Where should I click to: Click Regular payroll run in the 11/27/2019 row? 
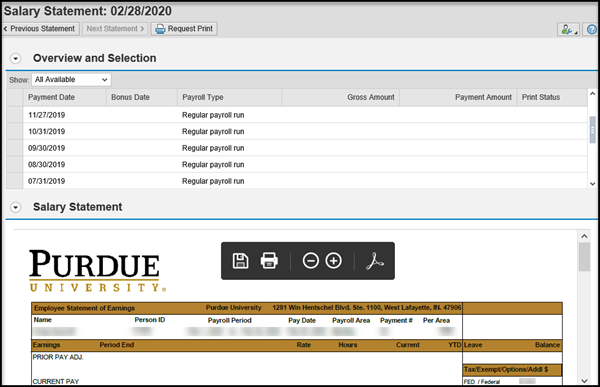point(213,115)
